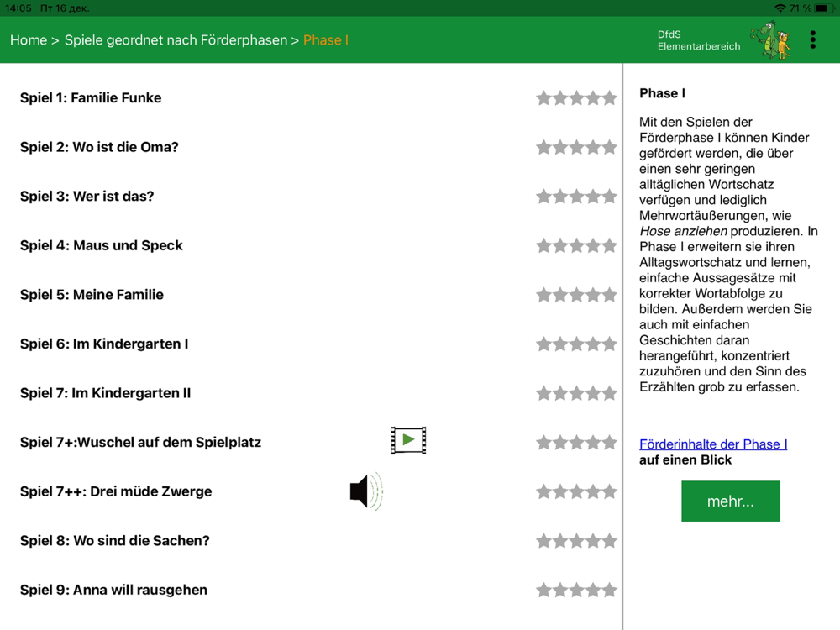This screenshot has height=630, width=840.
Task: Rate Familie Funke five stars
Action: point(609,98)
